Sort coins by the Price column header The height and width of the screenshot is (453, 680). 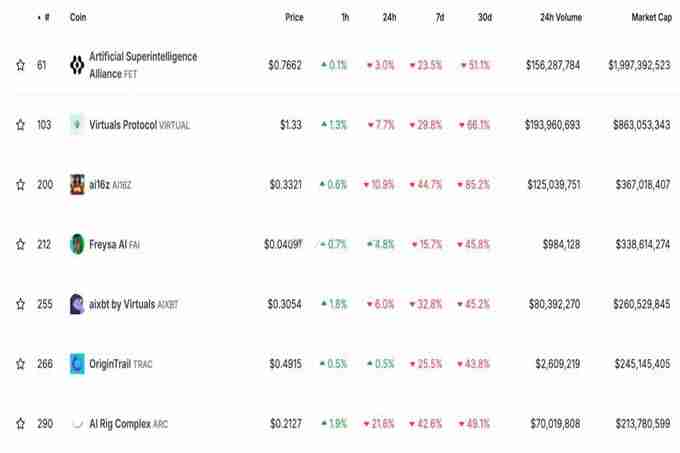(293, 18)
